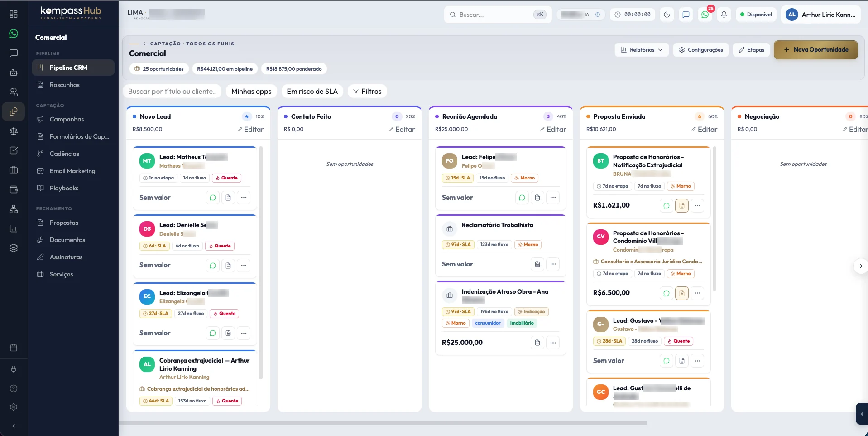This screenshot has width=868, height=436.
Task: Click the Nova Oportunidade button
Action: [x=816, y=50]
